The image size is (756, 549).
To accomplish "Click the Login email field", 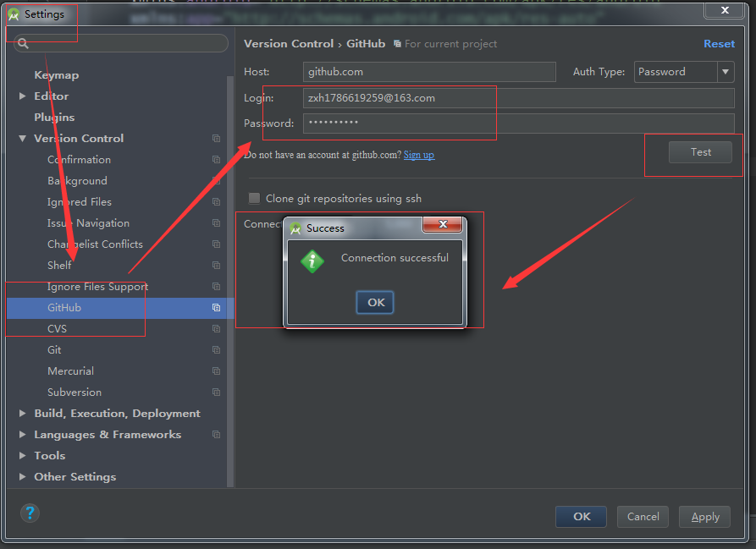I will pyautogui.click(x=518, y=98).
